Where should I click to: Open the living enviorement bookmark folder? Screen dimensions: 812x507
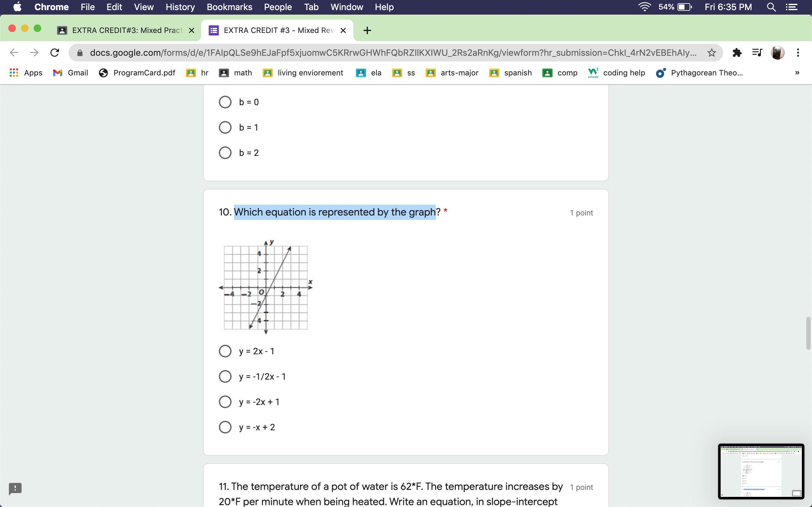(303, 73)
